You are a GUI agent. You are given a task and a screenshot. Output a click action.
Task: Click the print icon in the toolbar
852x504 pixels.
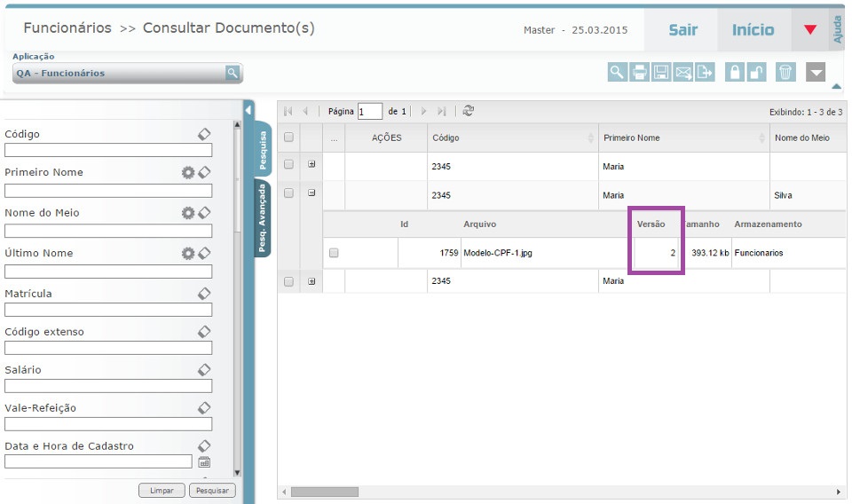639,73
